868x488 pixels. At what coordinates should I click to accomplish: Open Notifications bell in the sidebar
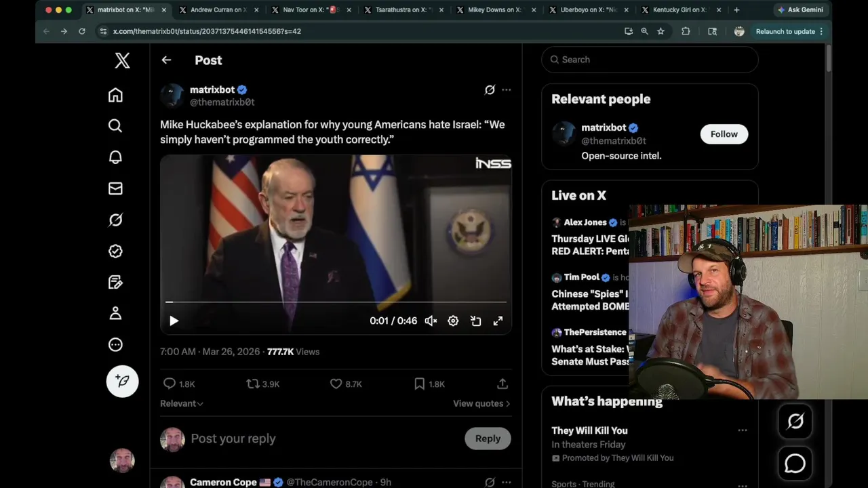click(x=115, y=157)
